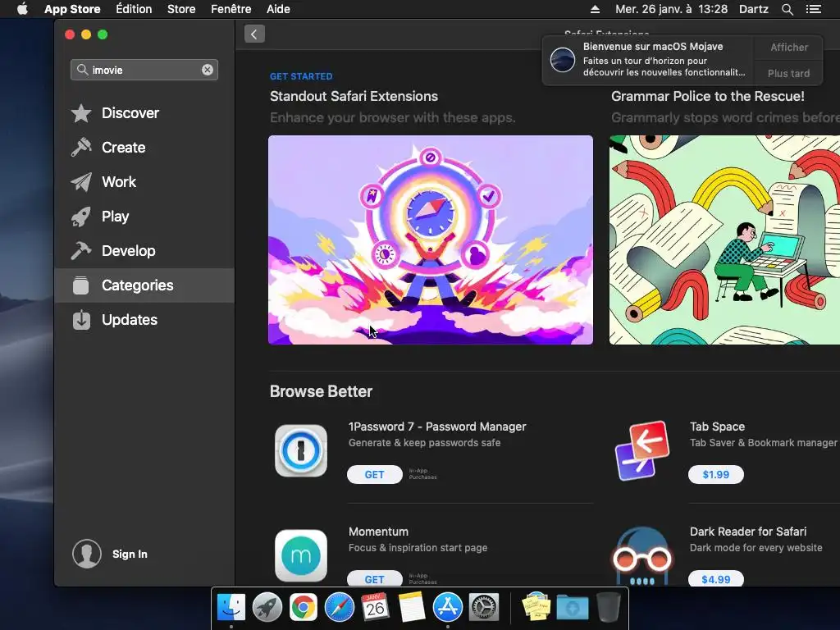Go back with the chevron button
This screenshot has width=840, height=630.
point(254,34)
